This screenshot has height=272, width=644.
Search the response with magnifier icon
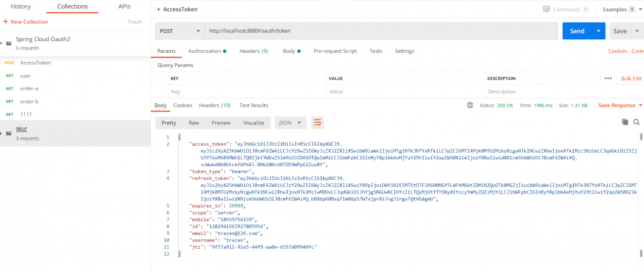(636, 122)
